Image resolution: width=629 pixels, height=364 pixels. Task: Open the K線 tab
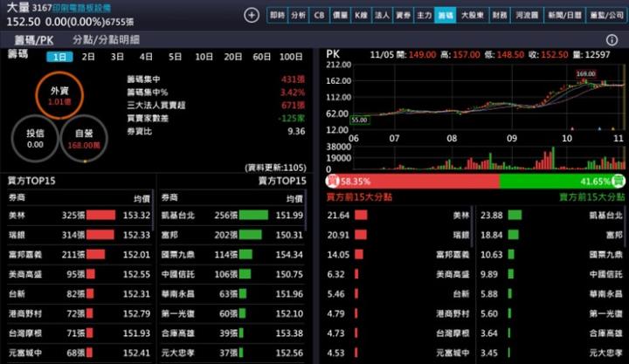[x=361, y=16]
